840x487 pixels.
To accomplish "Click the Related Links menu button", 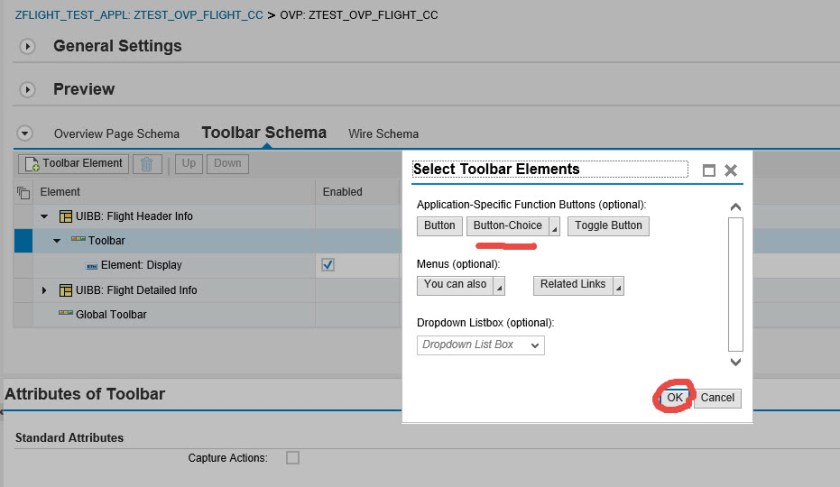I will (573, 285).
